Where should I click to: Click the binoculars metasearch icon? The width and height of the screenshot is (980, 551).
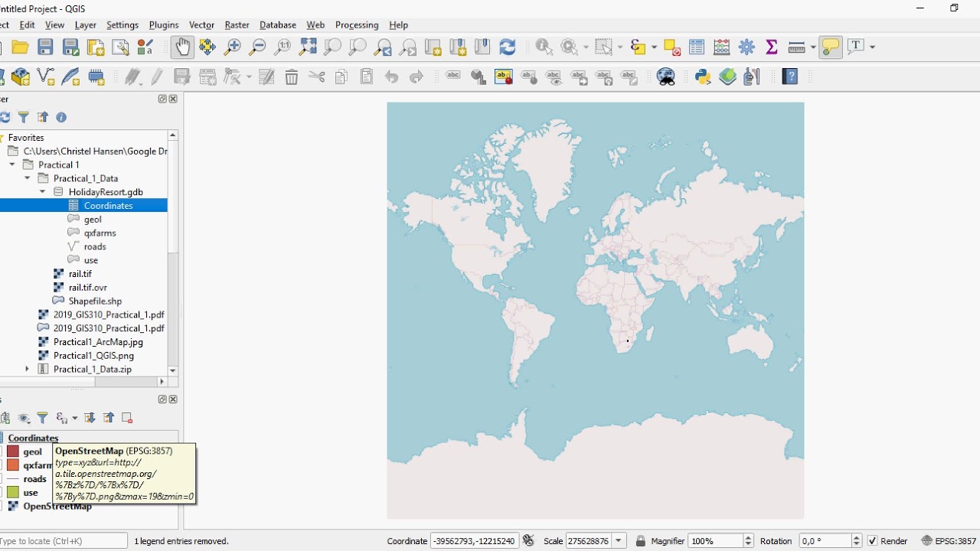pos(666,77)
